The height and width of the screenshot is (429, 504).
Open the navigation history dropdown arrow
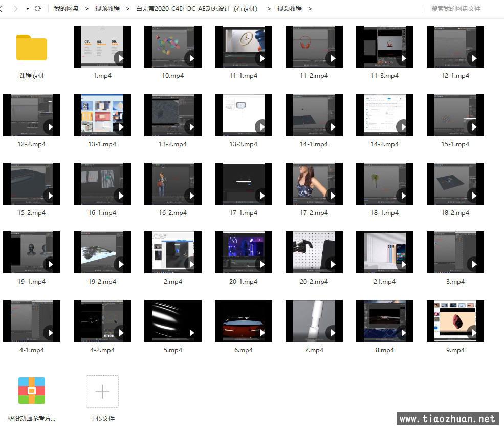pyautogui.click(x=27, y=9)
